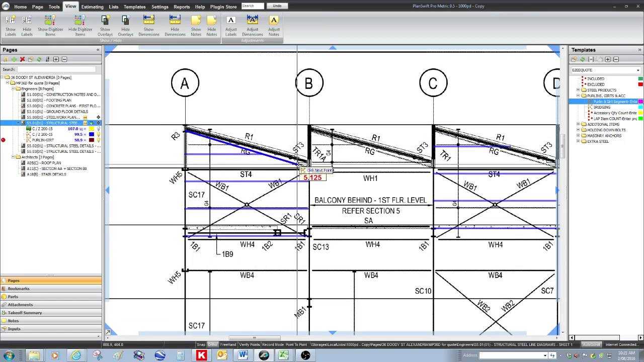
Task: Open the Estimating ribbon tab
Action: [92, 7]
